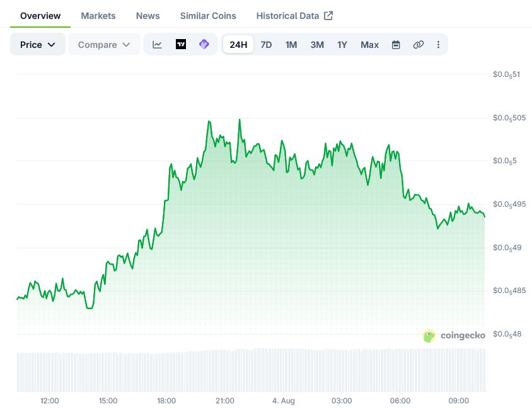Screen dimensions: 532x409
Task: Expand the Price dropdown
Action: click(x=37, y=44)
